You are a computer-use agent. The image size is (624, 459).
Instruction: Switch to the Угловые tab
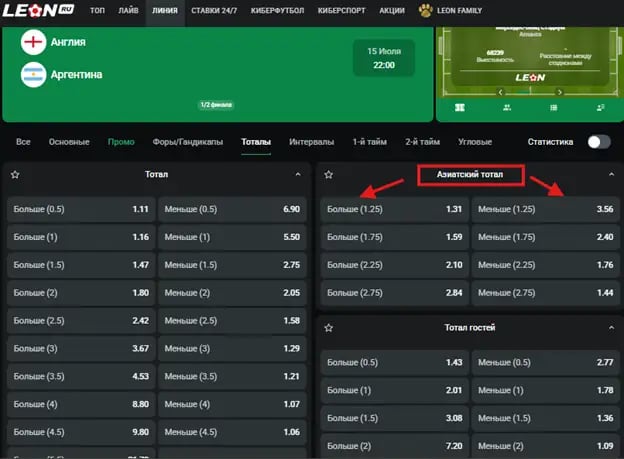pos(475,142)
